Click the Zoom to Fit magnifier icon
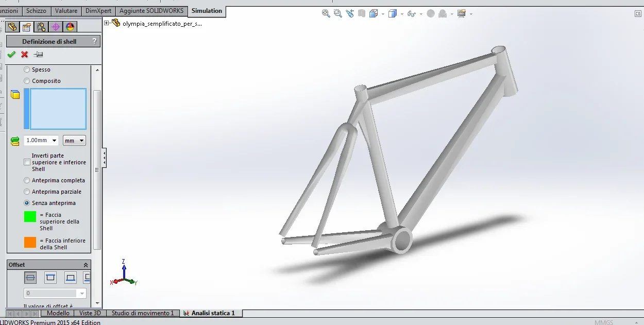Viewport: 644px width, 325px height. (x=326, y=14)
